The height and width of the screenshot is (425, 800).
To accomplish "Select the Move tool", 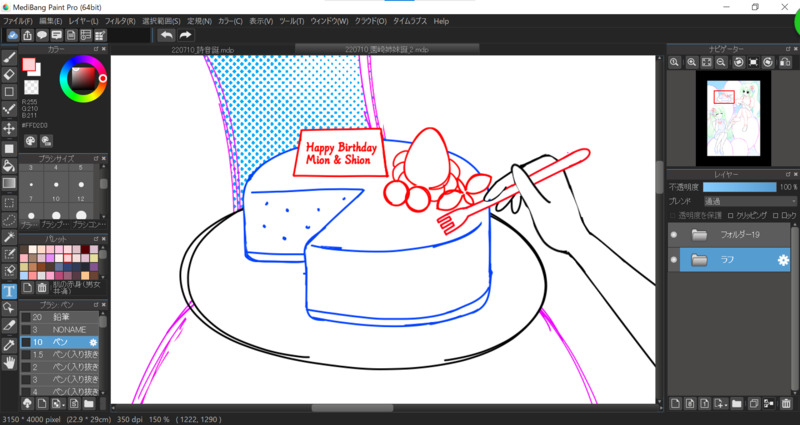I will click(x=9, y=128).
